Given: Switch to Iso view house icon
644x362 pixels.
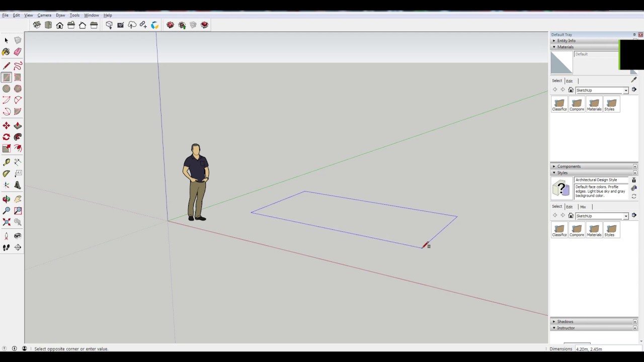Looking at the screenshot, I should [37, 25].
